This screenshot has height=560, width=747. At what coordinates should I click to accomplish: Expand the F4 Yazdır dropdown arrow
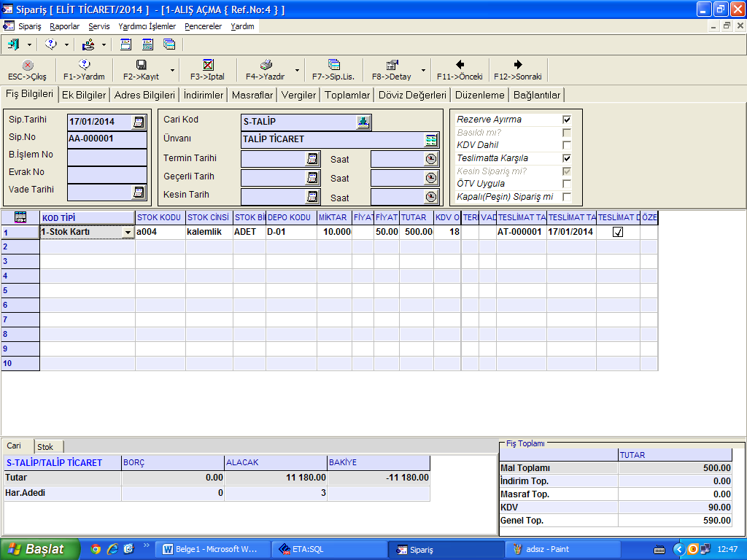(x=298, y=70)
